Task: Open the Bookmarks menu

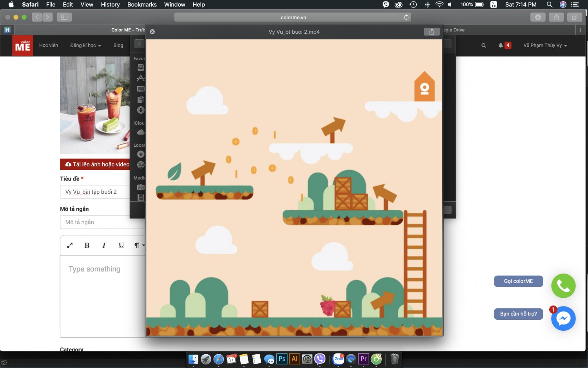Action: (x=142, y=5)
